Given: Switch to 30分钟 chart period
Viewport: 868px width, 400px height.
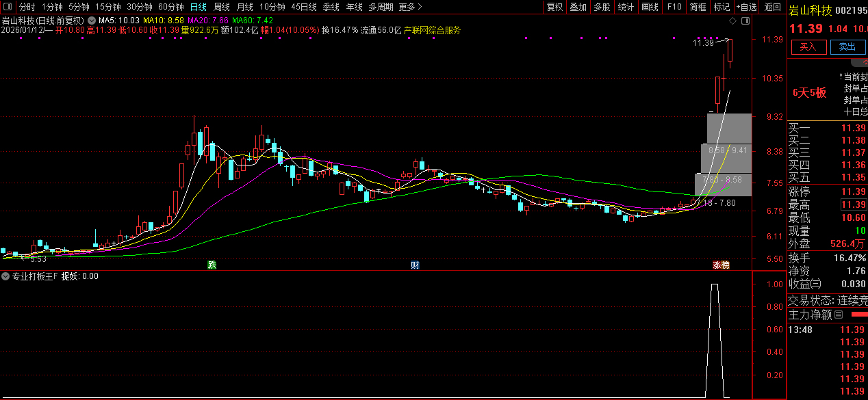Looking at the screenshot, I should pyautogui.click(x=139, y=7).
